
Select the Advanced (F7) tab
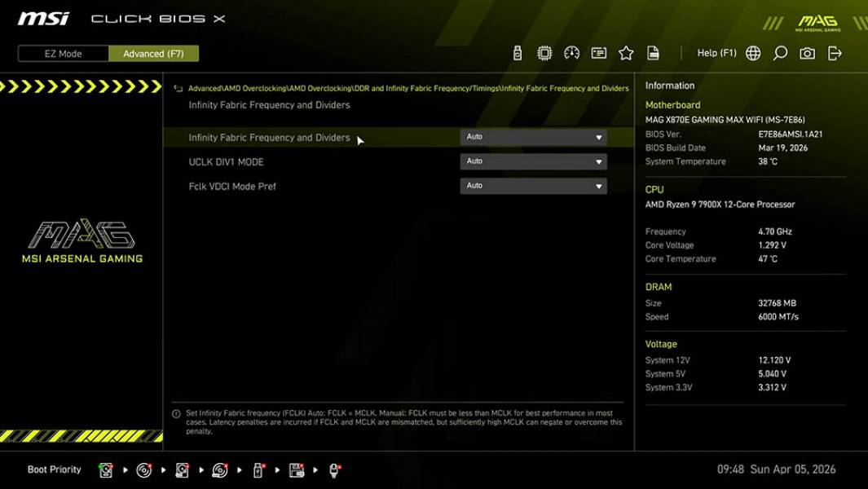(x=154, y=53)
